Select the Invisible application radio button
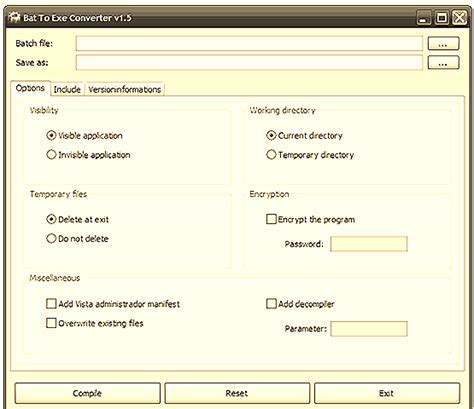This screenshot has width=474, height=409. tap(51, 155)
